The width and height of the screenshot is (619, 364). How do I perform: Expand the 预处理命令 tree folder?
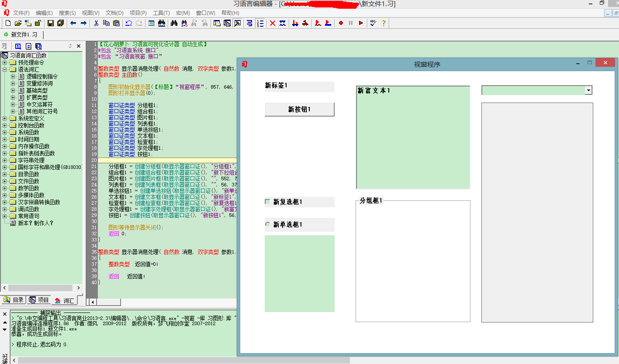pos(5,62)
